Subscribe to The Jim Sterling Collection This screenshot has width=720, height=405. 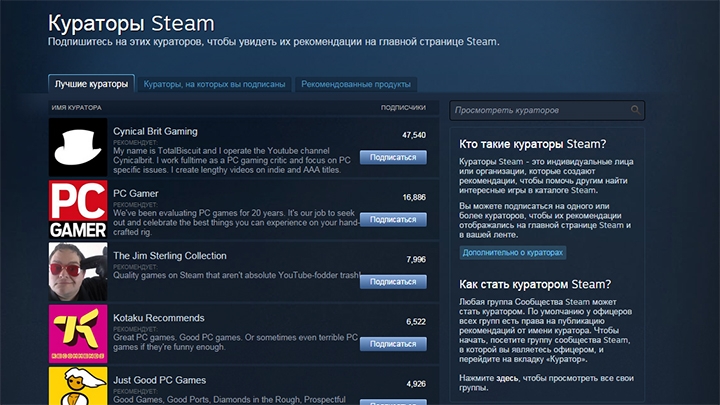pos(393,282)
